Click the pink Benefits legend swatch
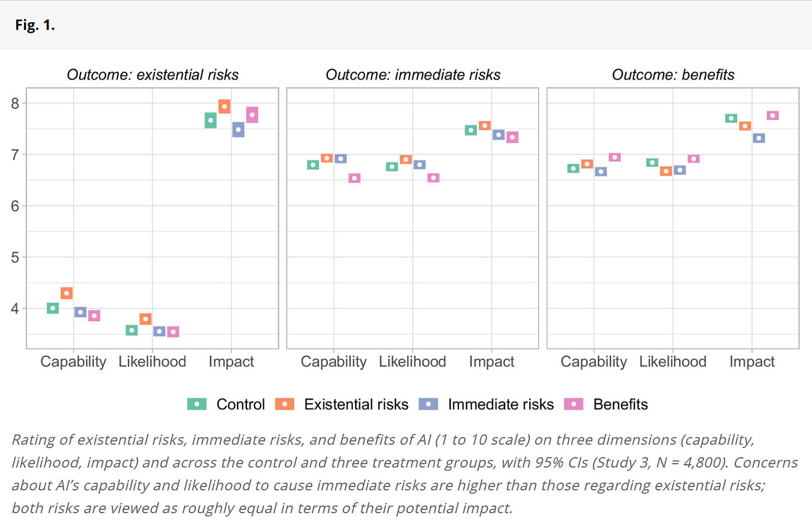 [573, 404]
